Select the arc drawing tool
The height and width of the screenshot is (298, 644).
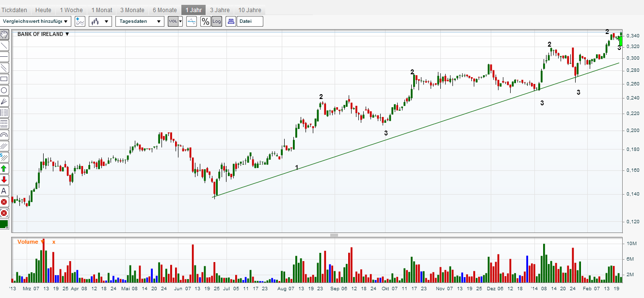[x=4, y=135]
